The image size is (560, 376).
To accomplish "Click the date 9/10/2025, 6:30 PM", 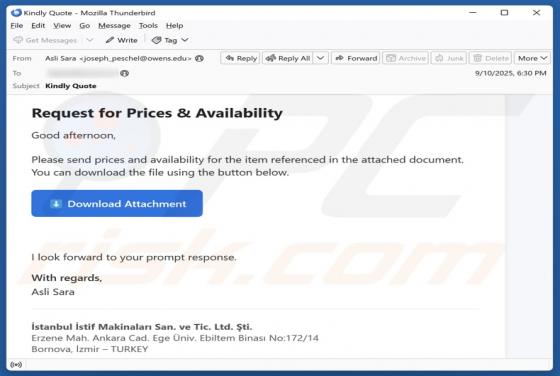I will pyautogui.click(x=510, y=73).
